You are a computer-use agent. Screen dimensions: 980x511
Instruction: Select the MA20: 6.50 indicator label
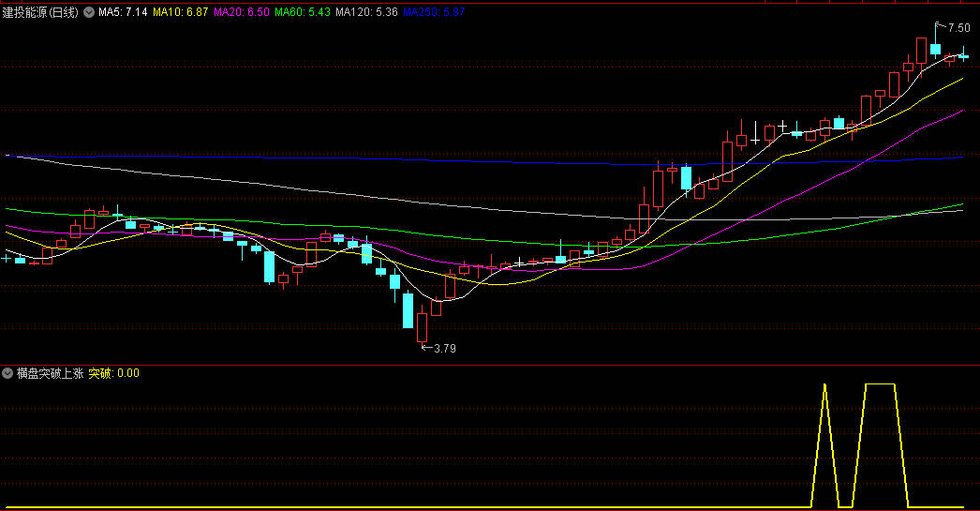pyautogui.click(x=241, y=12)
